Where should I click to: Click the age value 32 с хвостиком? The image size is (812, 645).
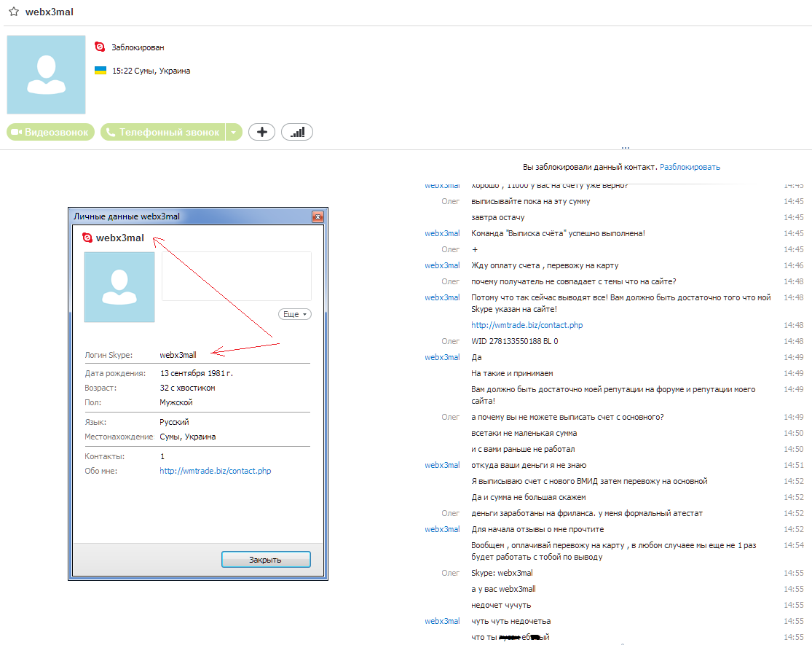coord(187,388)
